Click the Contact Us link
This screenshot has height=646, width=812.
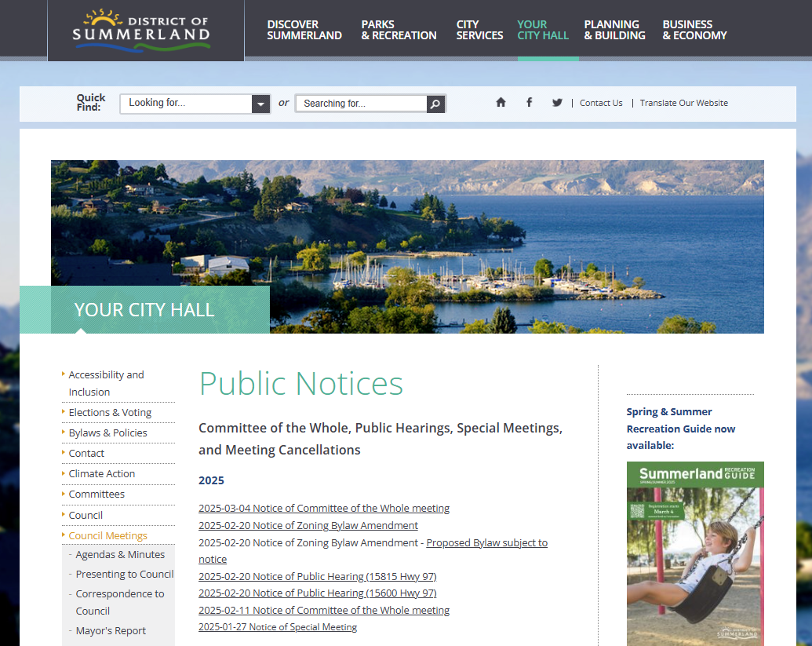601,103
